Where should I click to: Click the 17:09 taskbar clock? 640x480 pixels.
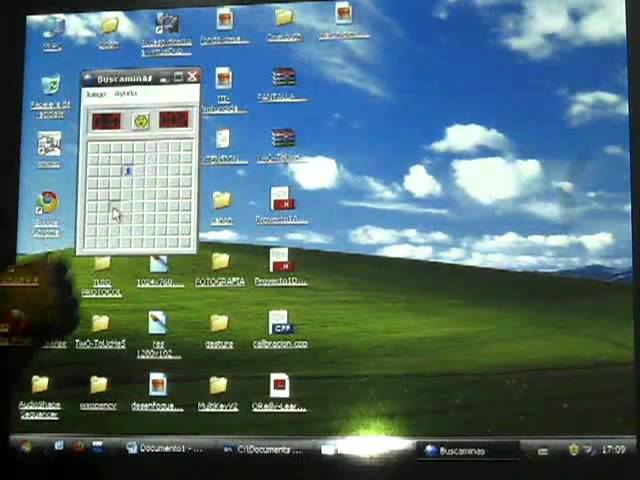click(613, 450)
